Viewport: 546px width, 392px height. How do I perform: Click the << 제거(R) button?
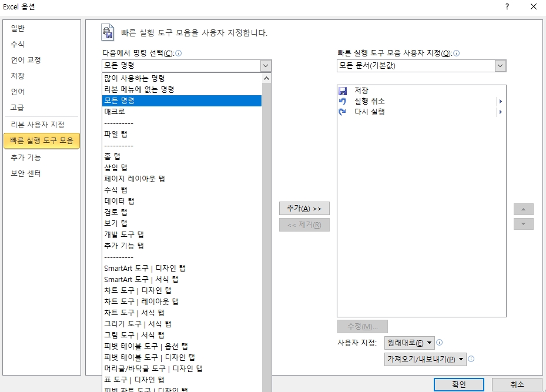click(304, 225)
